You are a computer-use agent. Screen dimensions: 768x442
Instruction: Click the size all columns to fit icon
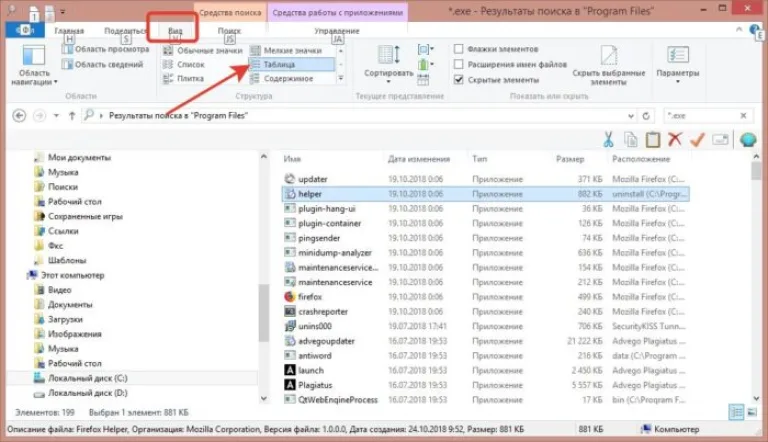(423, 79)
